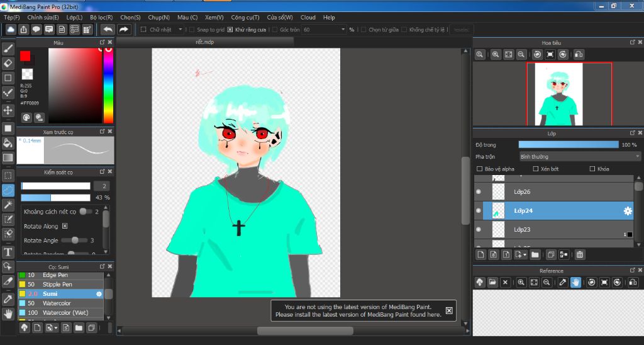Delete layer with trash icon
The width and height of the screenshot is (644, 345).
[x=579, y=254]
